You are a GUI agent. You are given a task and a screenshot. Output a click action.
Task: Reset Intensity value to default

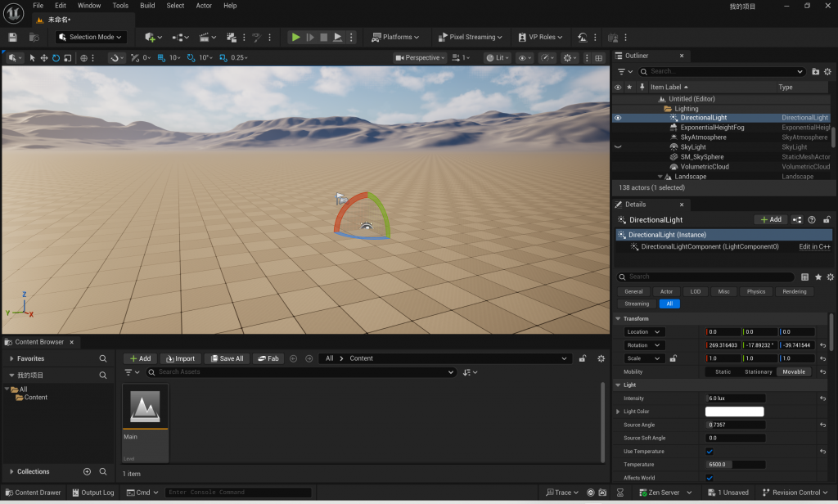822,398
